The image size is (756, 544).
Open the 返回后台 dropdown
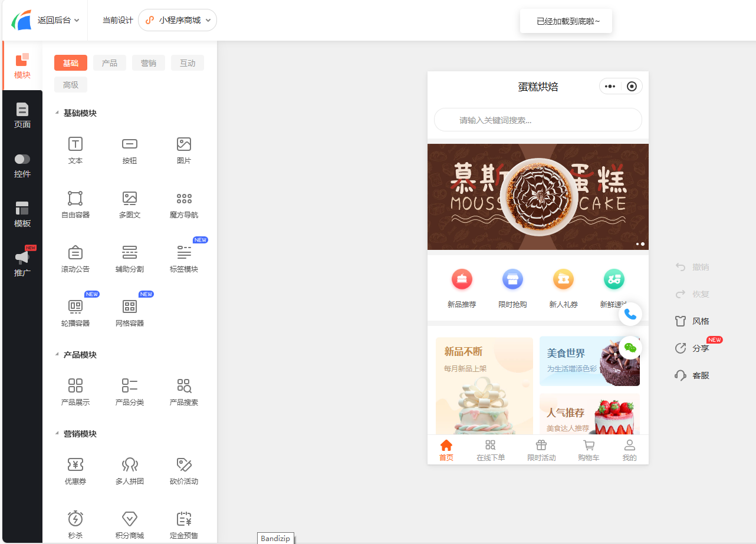pos(58,20)
